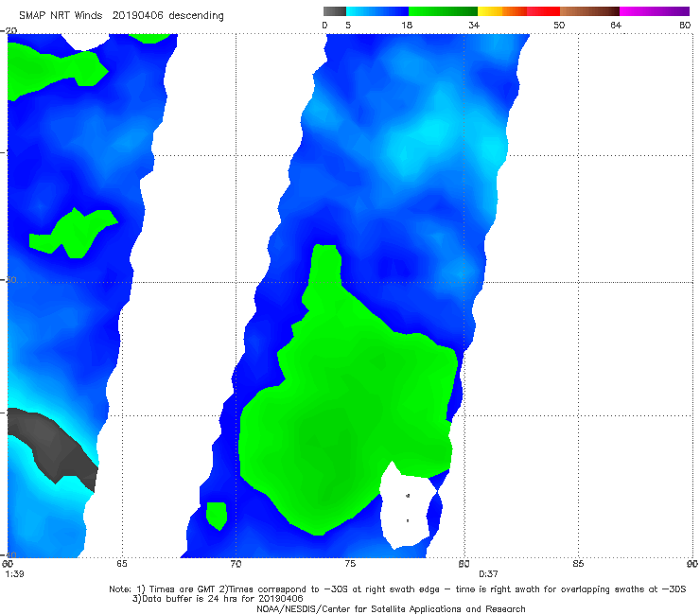The height and width of the screenshot is (615, 700).
Task: Click the '50' color scale label
Action: (559, 25)
